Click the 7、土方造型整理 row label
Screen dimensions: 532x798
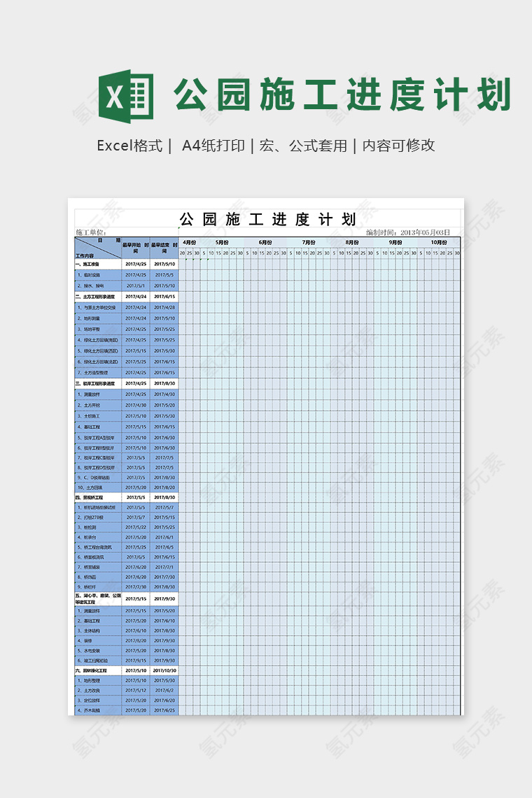92,373
